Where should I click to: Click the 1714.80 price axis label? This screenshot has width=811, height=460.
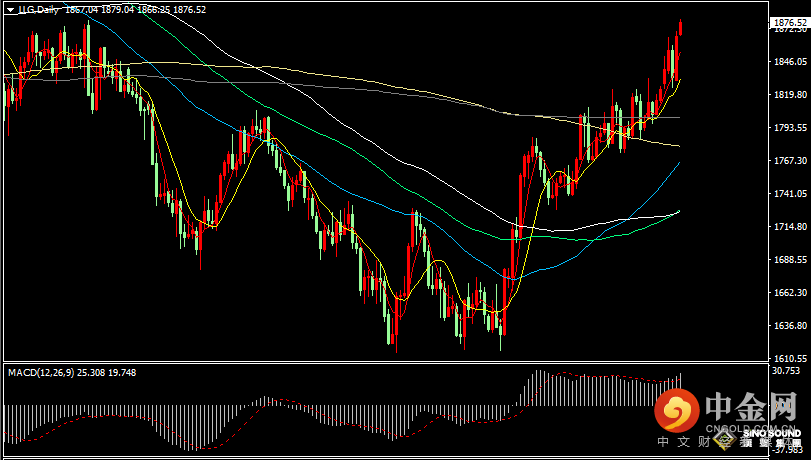tap(790, 227)
